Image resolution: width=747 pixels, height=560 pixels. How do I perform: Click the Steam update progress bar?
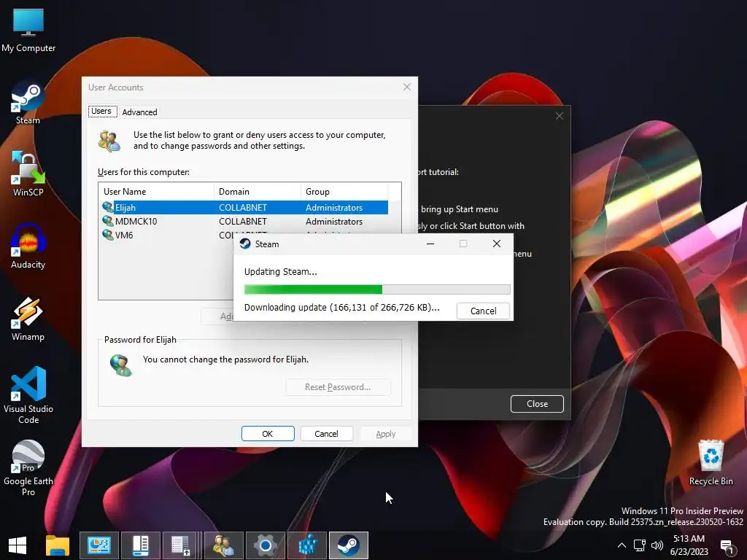pos(377,289)
